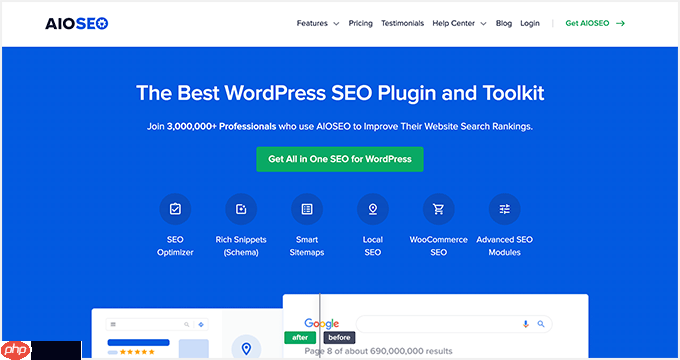Select the Local SEO map pin icon
Image resolution: width=680 pixels, height=360 pixels.
point(373,209)
